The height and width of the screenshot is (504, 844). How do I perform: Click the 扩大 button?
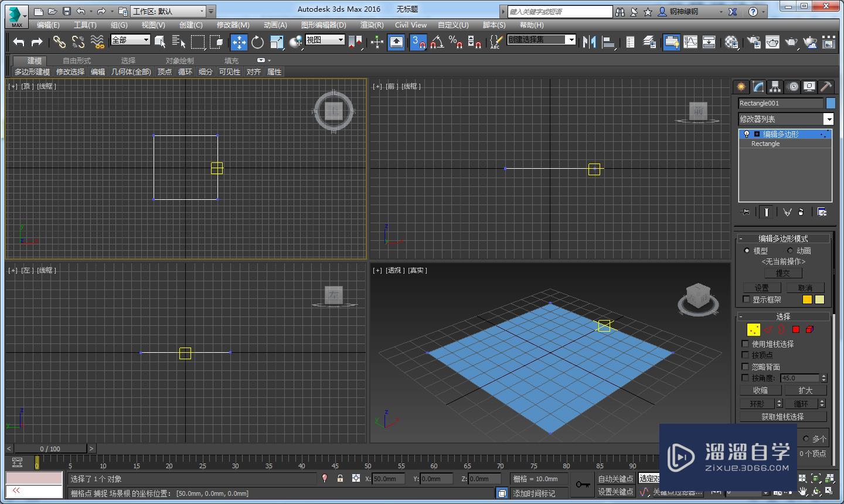[x=805, y=390]
